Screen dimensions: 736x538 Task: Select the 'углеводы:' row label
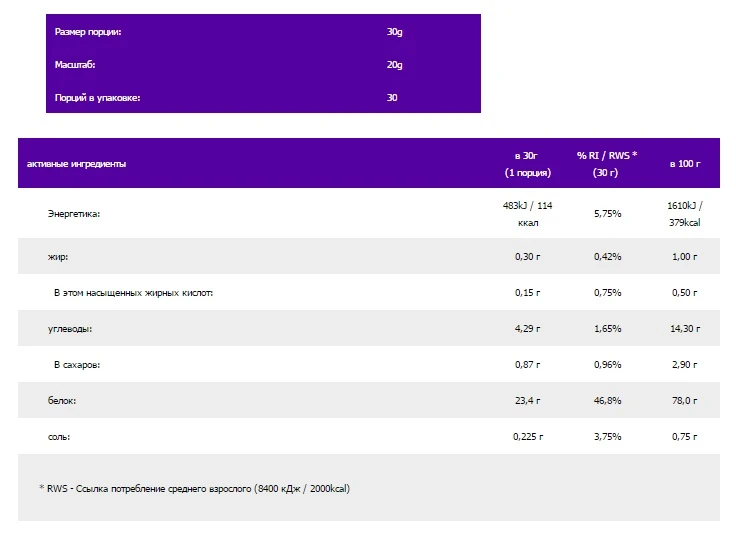tap(70, 328)
